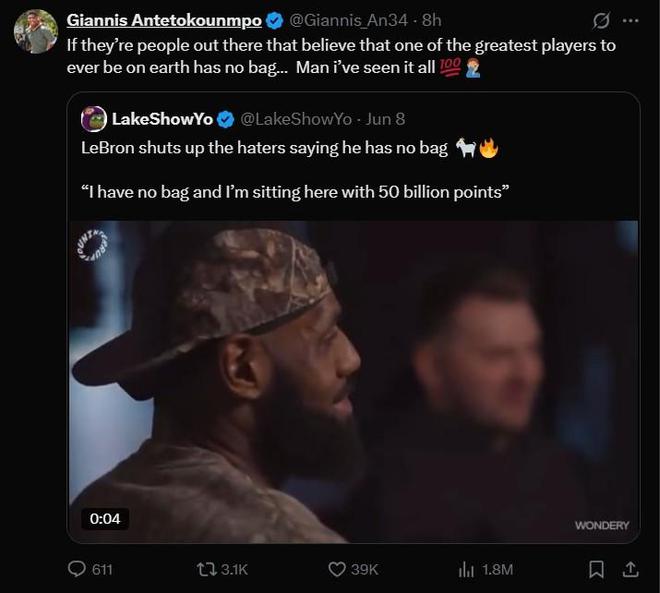The width and height of the screenshot is (660, 593).
Task: Open the Grok slash-circle icon
Action: pyautogui.click(x=601, y=20)
